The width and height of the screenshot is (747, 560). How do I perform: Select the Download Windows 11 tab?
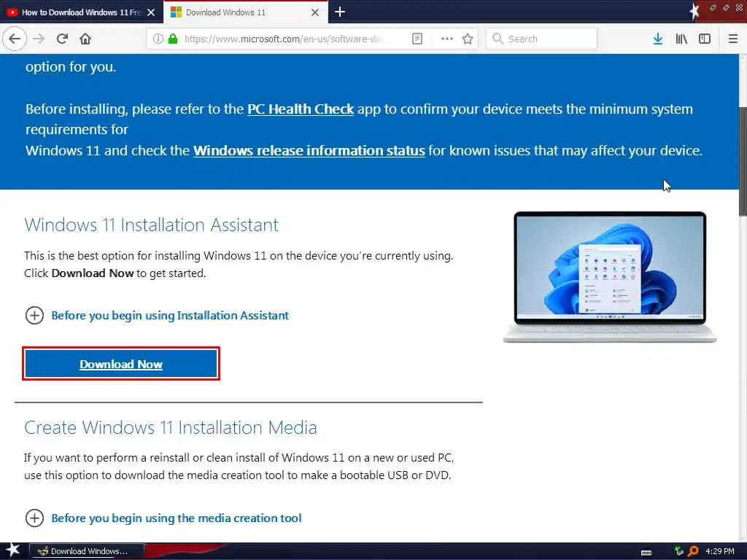click(245, 12)
